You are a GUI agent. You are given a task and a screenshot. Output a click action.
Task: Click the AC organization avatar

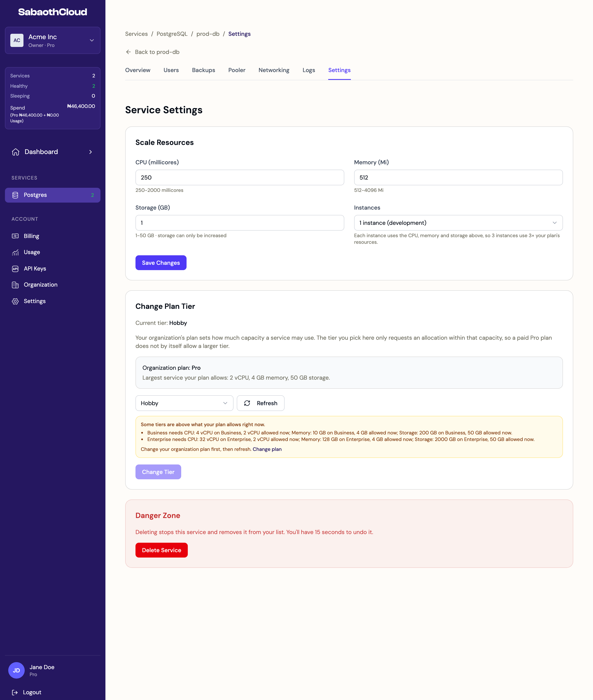pyautogui.click(x=17, y=40)
